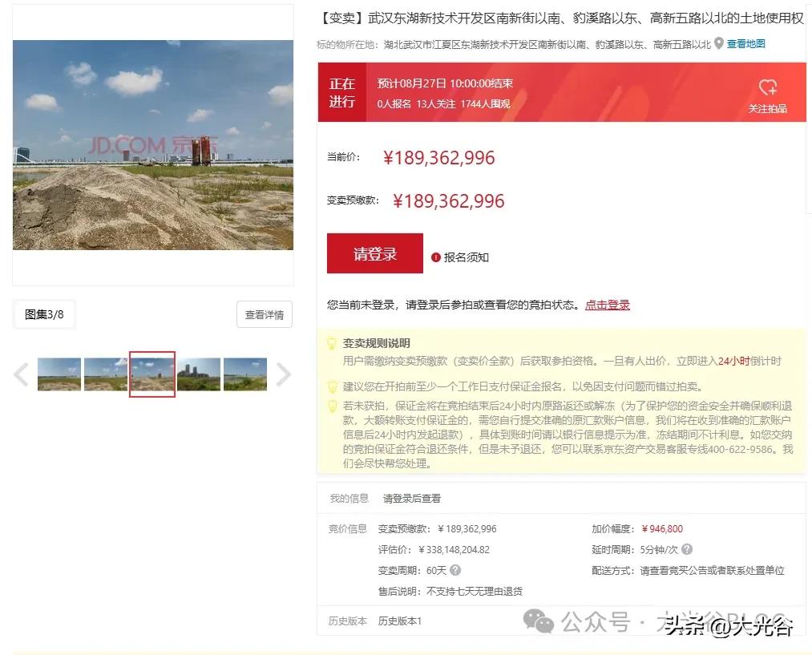Viewport: 812px width, 655px height.
Task: Click the main land photo
Action: tap(153, 145)
